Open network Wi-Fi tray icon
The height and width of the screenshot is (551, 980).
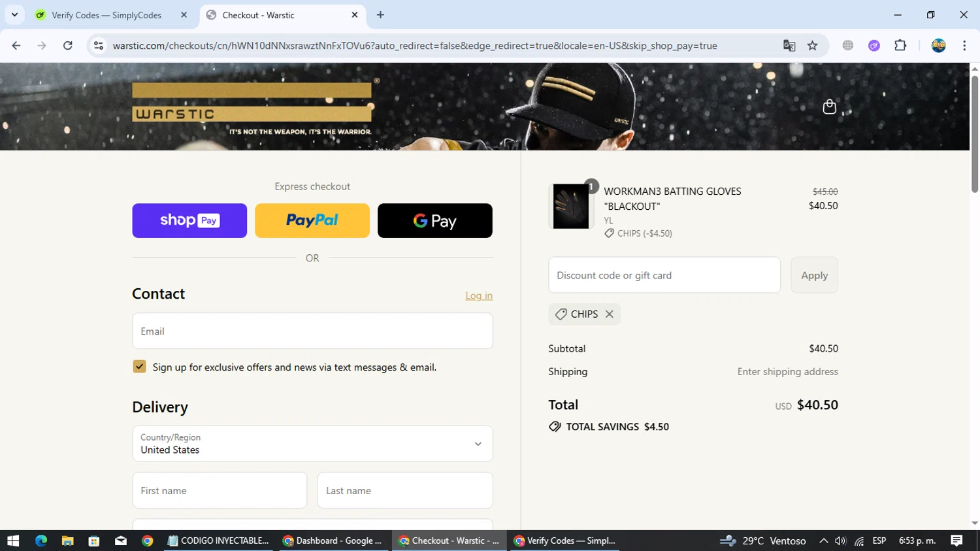pyautogui.click(x=859, y=541)
